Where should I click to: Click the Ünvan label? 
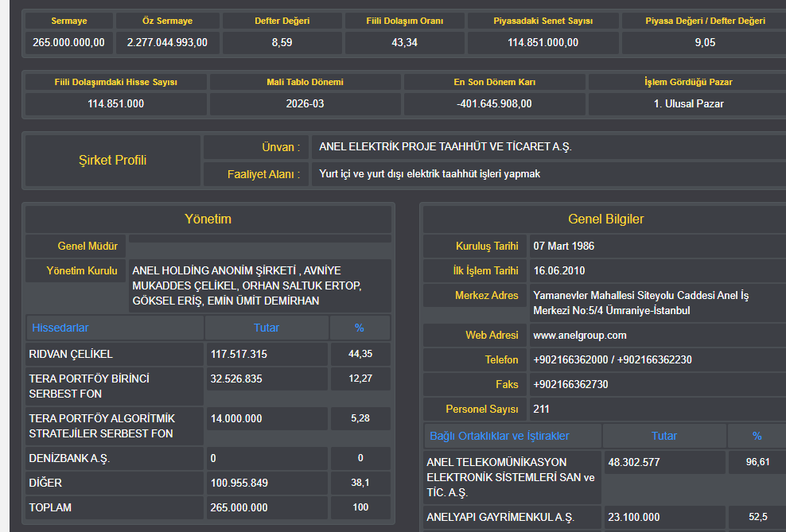(281, 147)
